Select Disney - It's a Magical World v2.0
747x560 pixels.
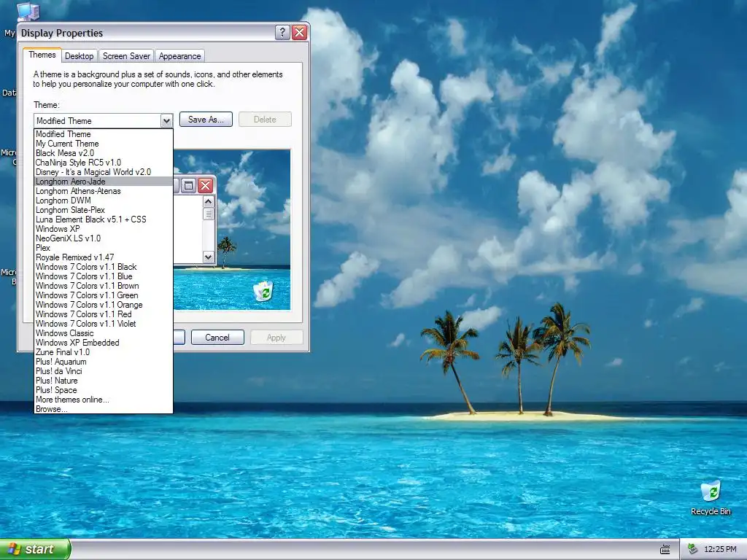click(x=104, y=172)
